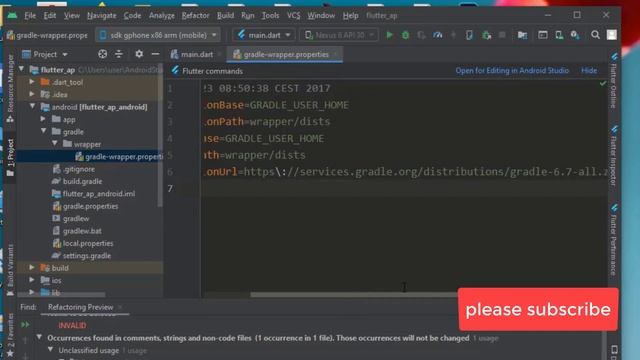Collapse the gradle folder arrow
The width and height of the screenshot is (640, 360).
click(x=43, y=131)
